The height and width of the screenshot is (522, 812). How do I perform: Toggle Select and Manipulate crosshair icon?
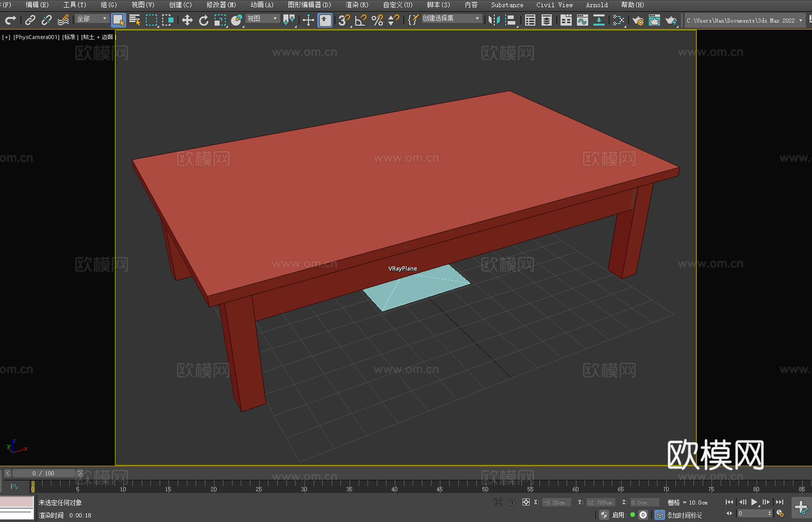(308, 20)
